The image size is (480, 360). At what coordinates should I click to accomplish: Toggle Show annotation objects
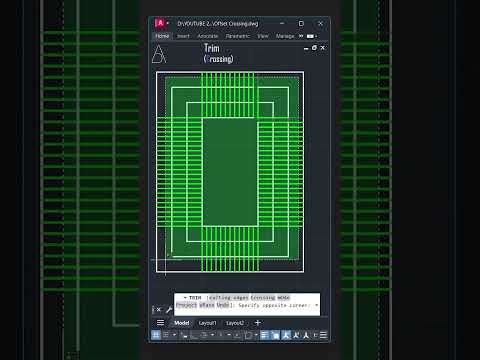(x=286, y=335)
